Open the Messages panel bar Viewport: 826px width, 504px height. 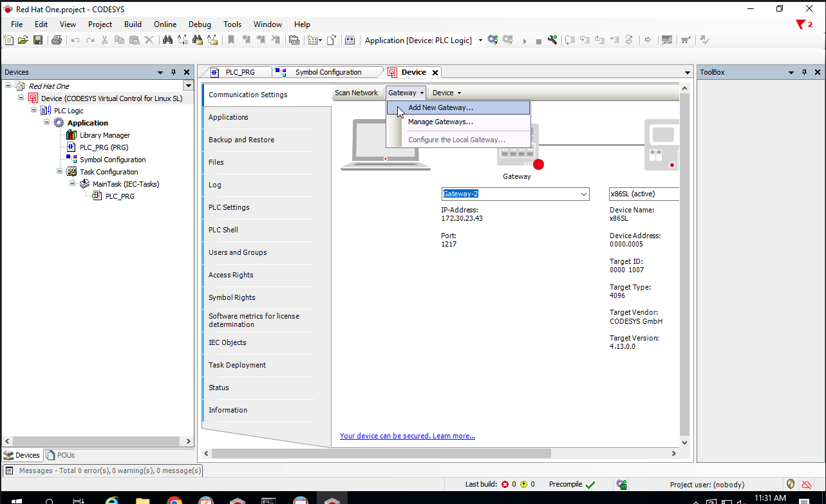[102, 471]
